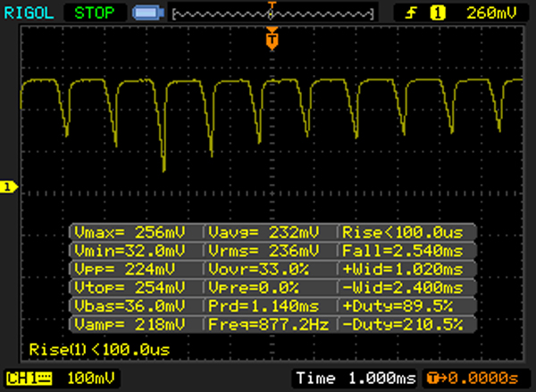This screenshot has width=536, height=392.
Task: Click the Vovr=33.0% measurement
Action: coord(259,270)
